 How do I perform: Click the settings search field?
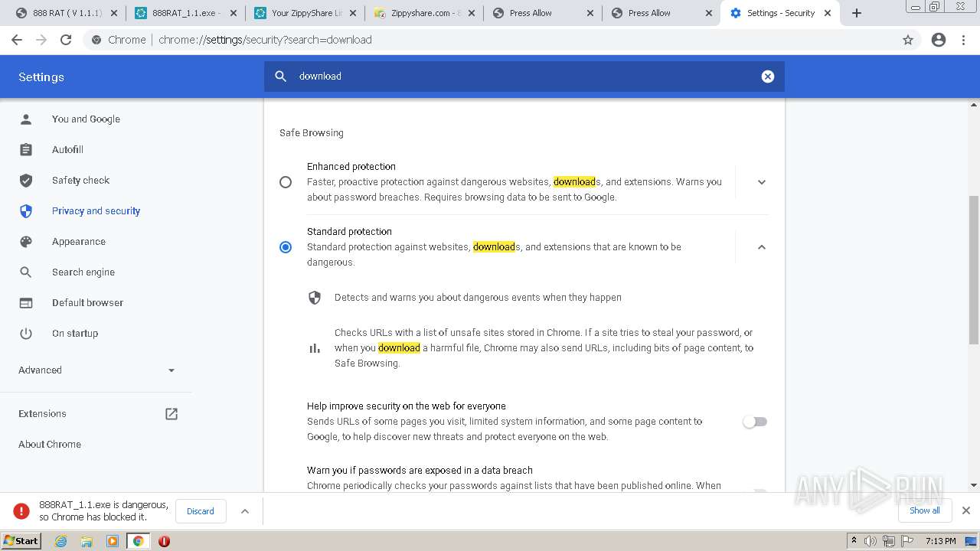[x=524, y=77]
